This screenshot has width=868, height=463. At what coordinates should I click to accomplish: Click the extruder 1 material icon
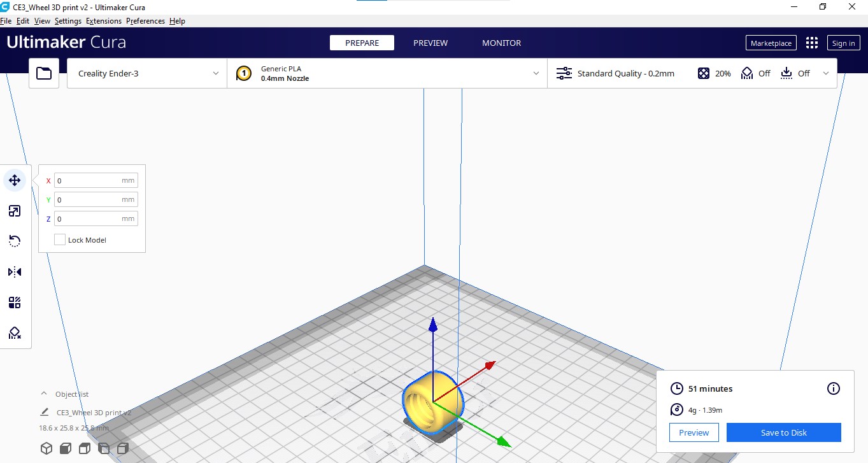(x=243, y=73)
